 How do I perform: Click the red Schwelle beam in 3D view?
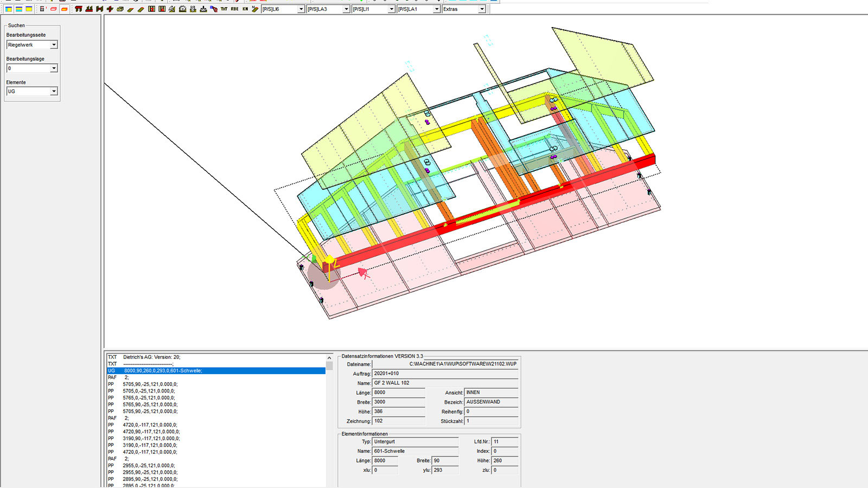(x=488, y=213)
